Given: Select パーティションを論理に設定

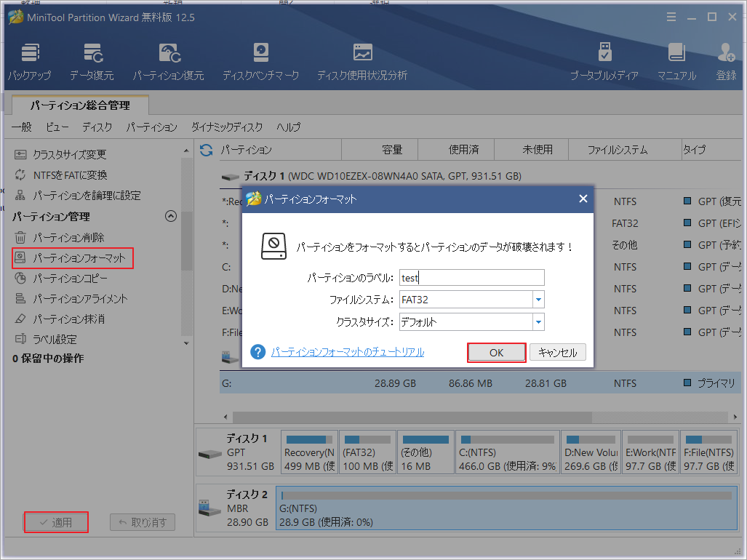Looking at the screenshot, I should [78, 195].
